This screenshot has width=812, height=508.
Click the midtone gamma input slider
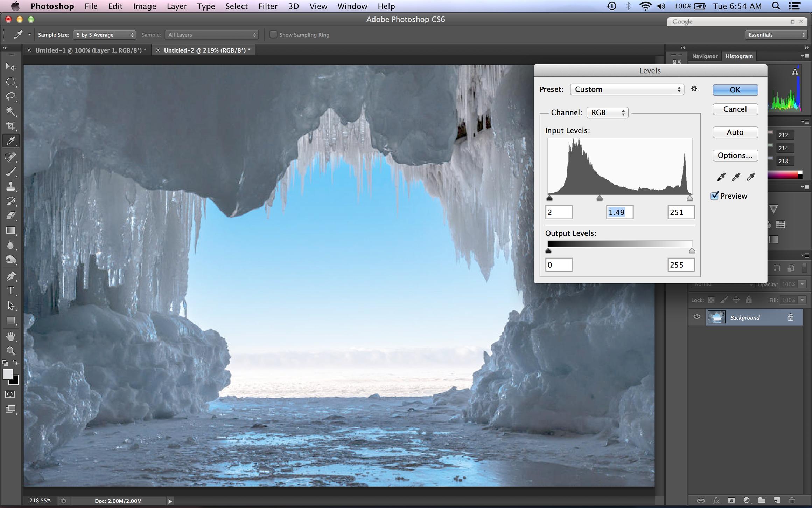click(x=599, y=198)
